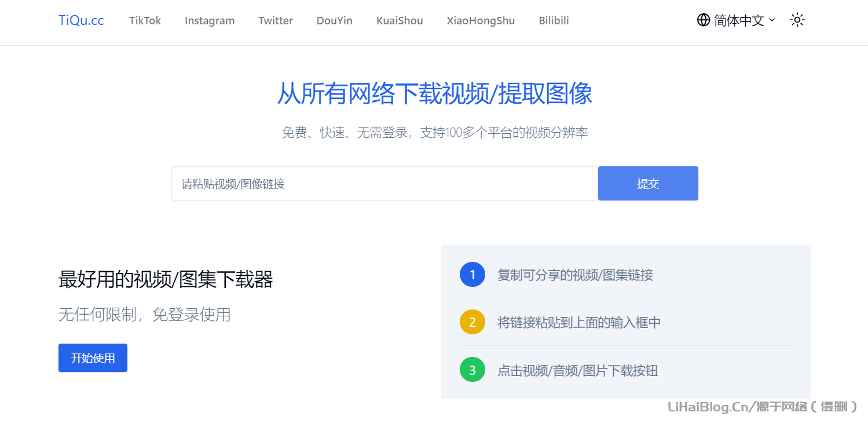Screen dimensions: 868x423
Task: Click the blue number 1 step circle
Action: click(472, 275)
